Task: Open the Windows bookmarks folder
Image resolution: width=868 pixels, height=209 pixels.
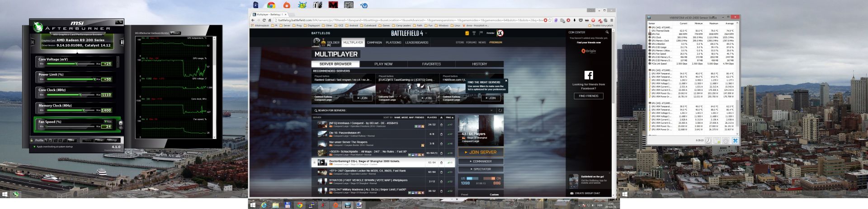Action: point(442,25)
